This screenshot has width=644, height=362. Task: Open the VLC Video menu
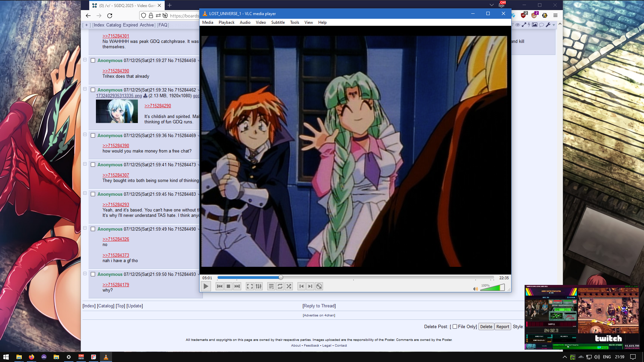tap(261, 22)
